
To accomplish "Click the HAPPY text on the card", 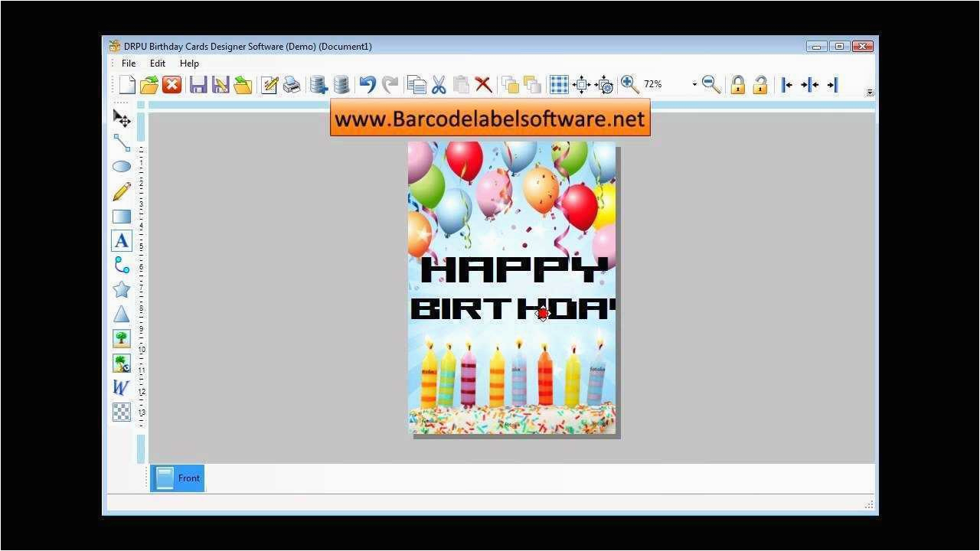I will (514, 270).
